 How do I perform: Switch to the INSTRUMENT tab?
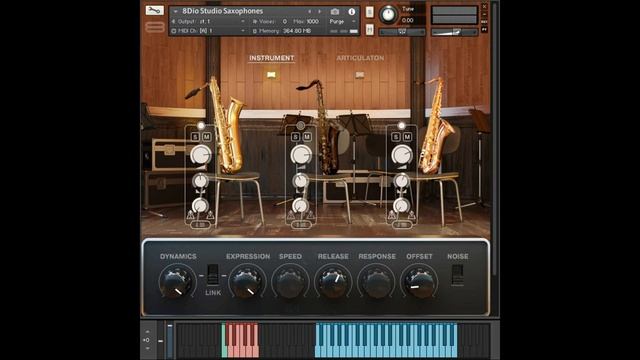pyautogui.click(x=271, y=58)
